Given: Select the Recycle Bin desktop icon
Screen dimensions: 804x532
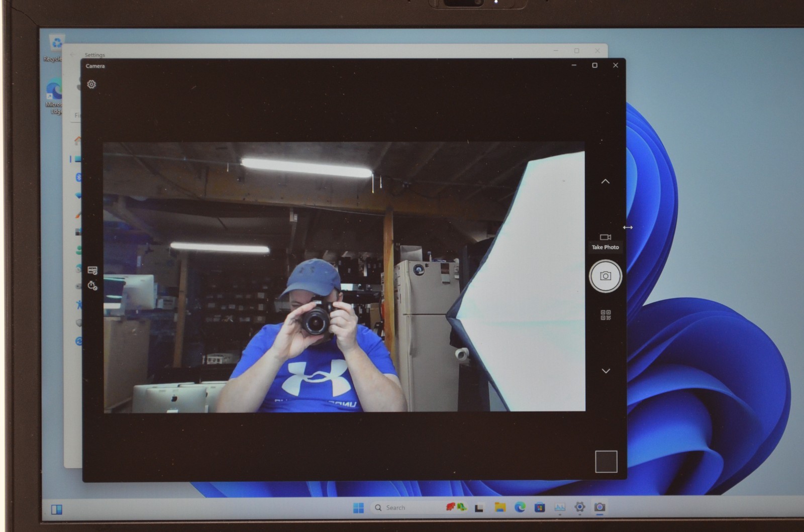Looking at the screenshot, I should (x=55, y=49).
